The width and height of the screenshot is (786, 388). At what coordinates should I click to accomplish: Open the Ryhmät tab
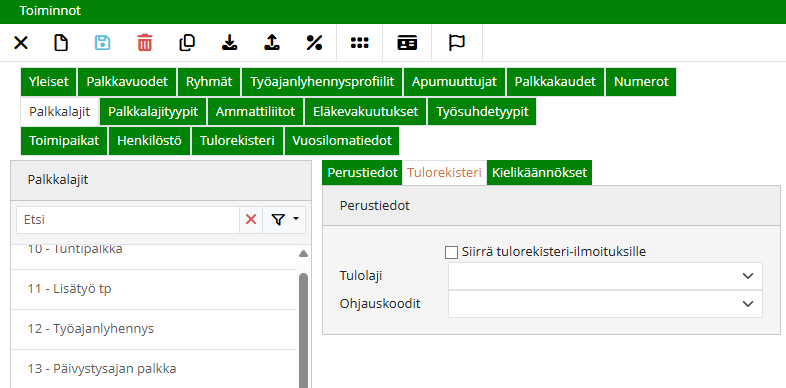coord(209,82)
